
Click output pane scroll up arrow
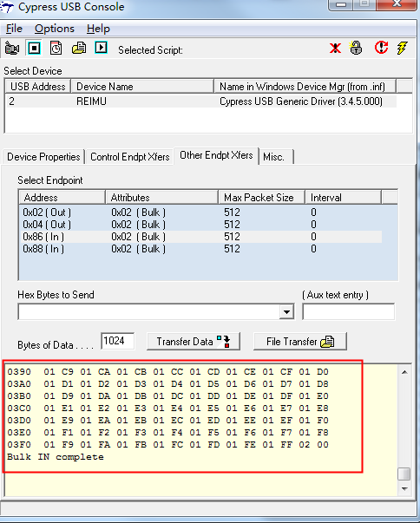(404, 372)
